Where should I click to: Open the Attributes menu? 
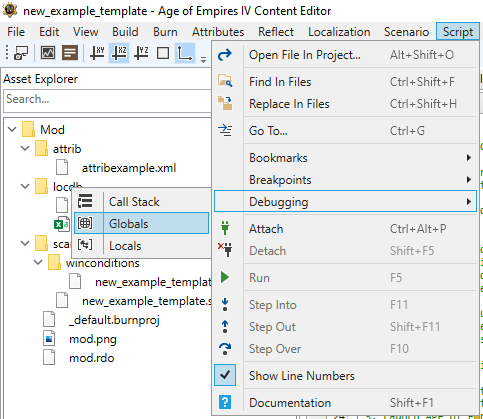point(218,32)
